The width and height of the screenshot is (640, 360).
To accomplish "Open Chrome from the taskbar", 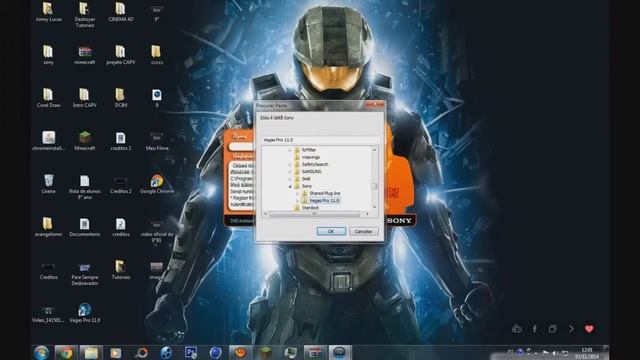I will 66,353.
